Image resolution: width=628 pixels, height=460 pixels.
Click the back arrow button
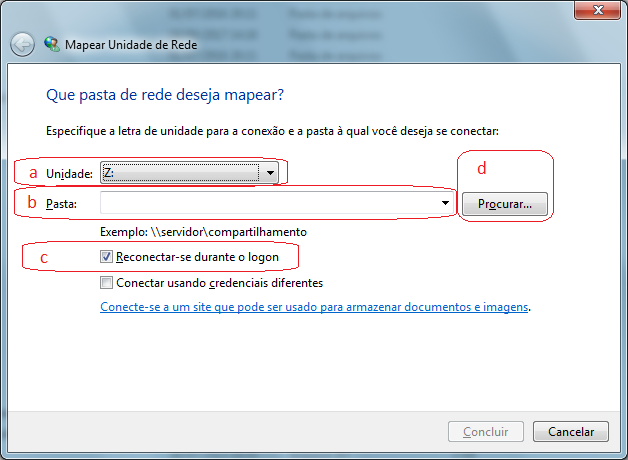coord(22,45)
